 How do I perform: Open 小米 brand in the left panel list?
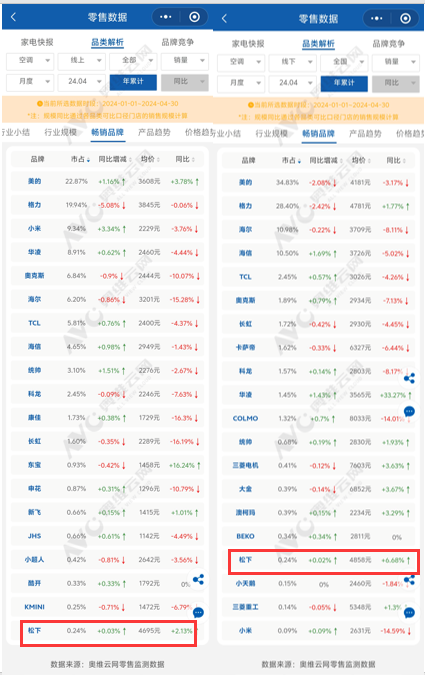coord(34,229)
